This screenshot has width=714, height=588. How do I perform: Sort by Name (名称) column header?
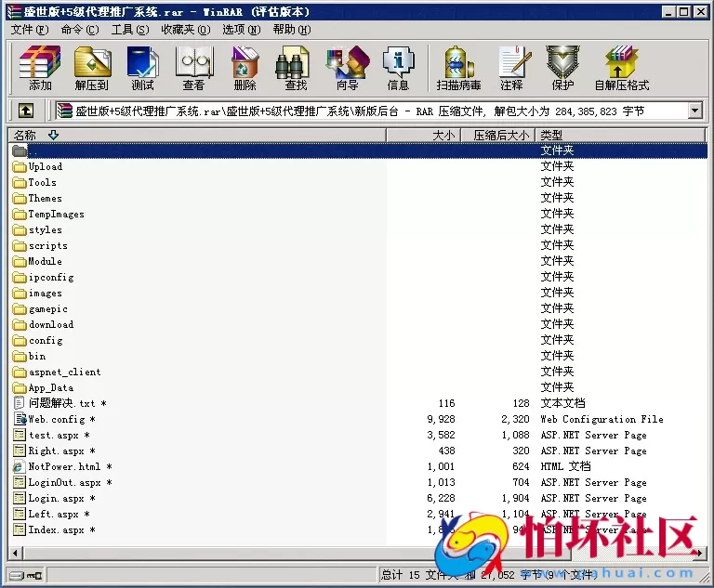pyautogui.click(x=197, y=136)
